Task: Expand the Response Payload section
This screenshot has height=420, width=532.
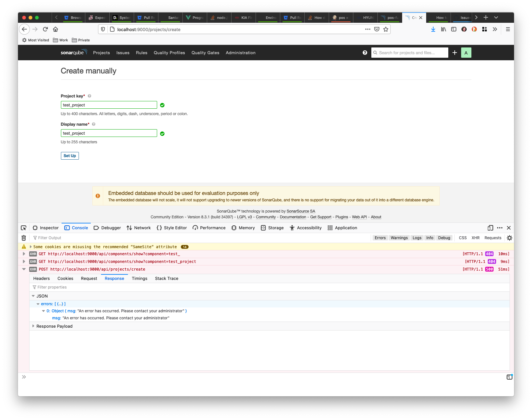Action: click(33, 326)
